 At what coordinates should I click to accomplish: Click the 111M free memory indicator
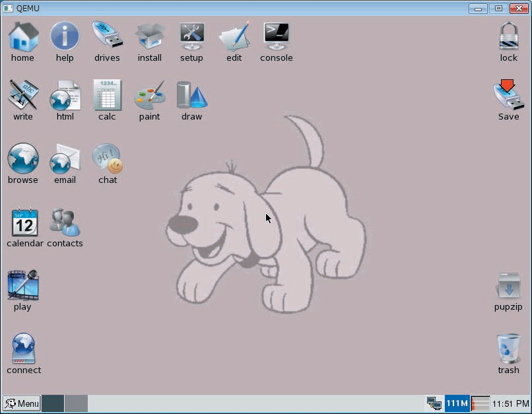click(x=457, y=403)
